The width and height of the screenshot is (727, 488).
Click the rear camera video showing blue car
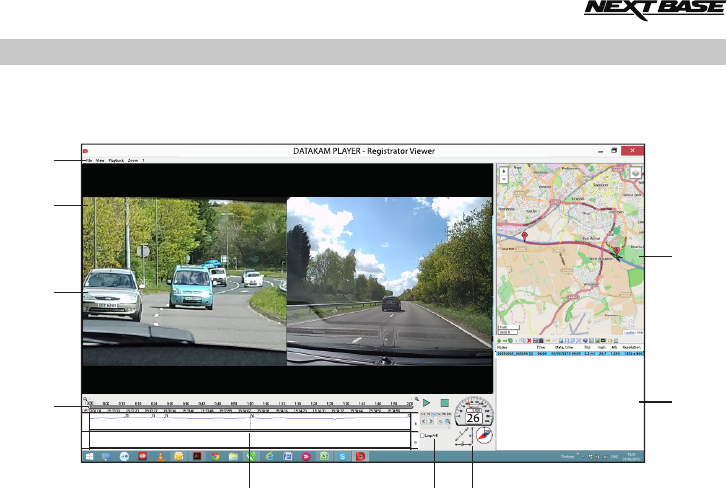tap(185, 282)
